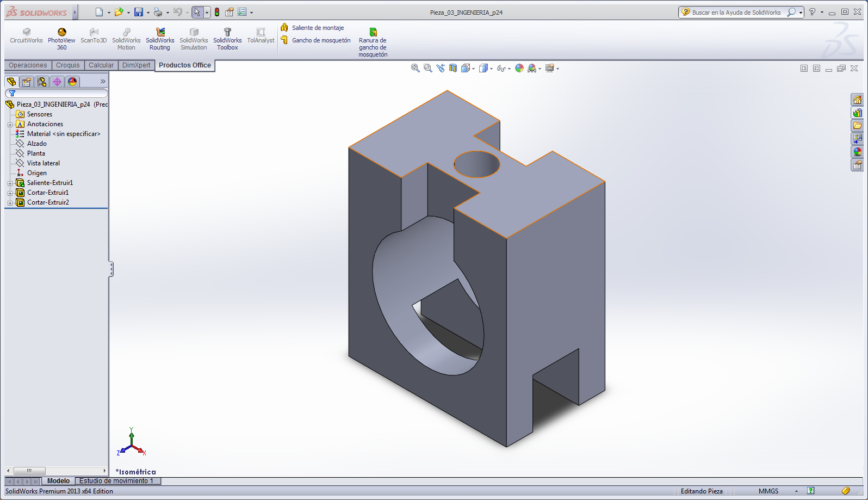Image resolution: width=868 pixels, height=500 pixels.
Task: Click the Zoom to Fit icon
Action: [x=416, y=68]
